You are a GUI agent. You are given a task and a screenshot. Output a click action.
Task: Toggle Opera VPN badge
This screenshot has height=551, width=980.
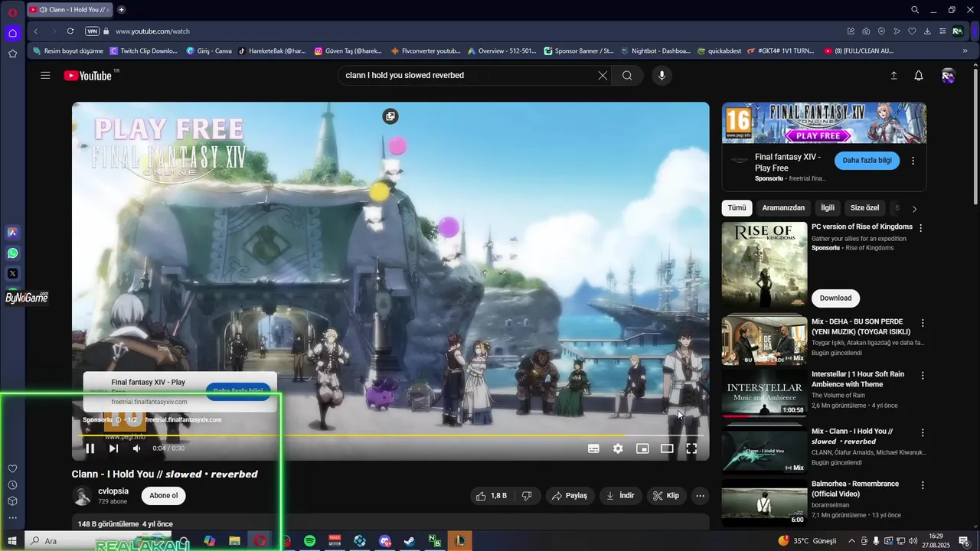coord(93,31)
